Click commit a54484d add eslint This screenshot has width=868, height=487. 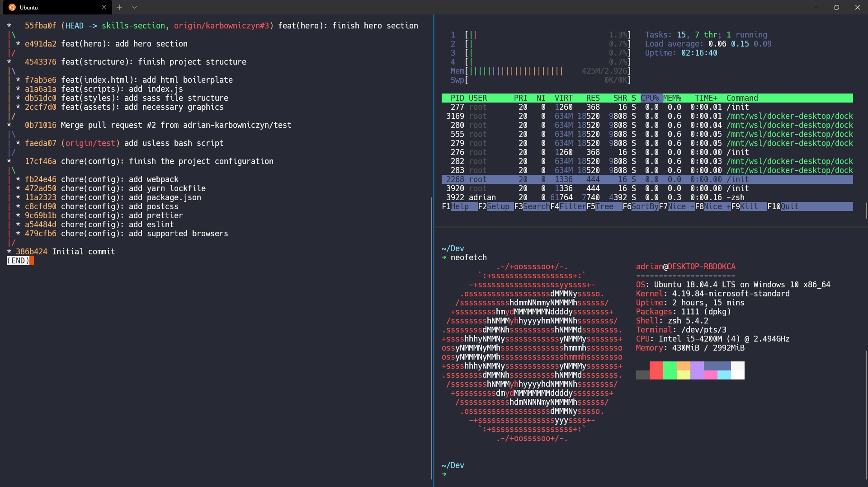coord(99,225)
